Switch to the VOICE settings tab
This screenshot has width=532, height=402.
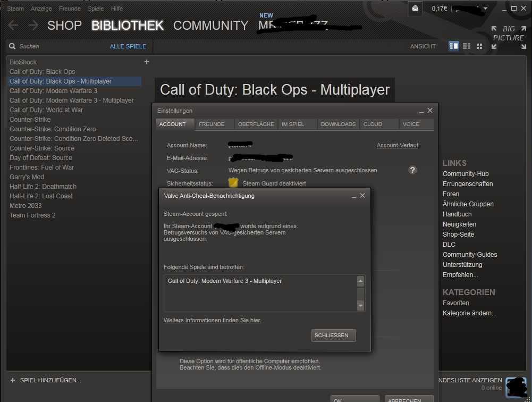coord(416,124)
